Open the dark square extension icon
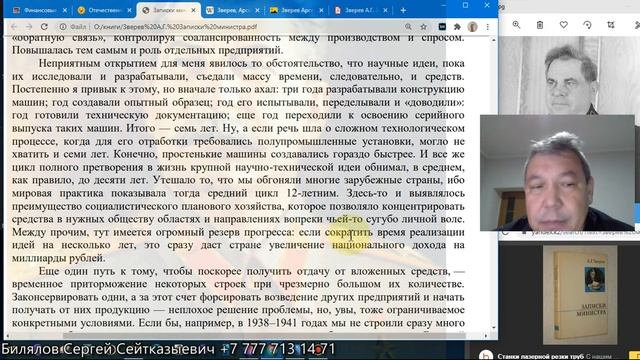Image resolution: width=640 pixels, height=360 pixels. tap(442, 27)
